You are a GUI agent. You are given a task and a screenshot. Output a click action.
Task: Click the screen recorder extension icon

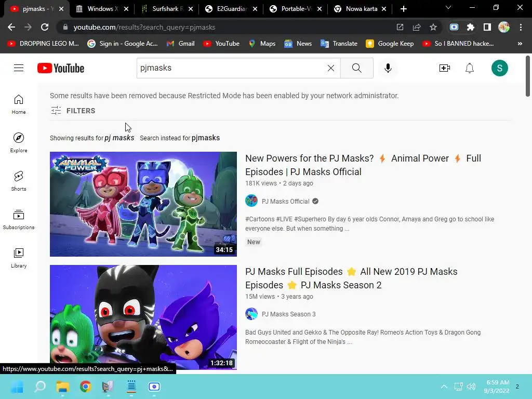(x=454, y=27)
